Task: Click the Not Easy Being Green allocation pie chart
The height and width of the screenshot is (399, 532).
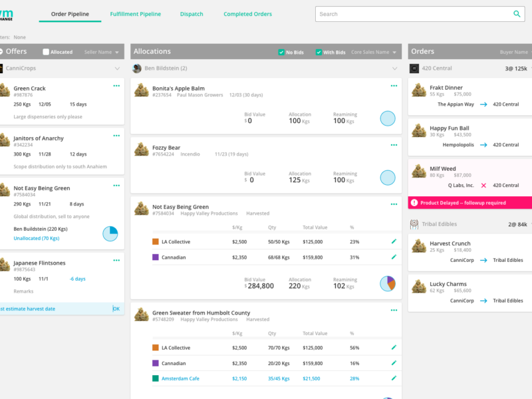Action: 388,283
